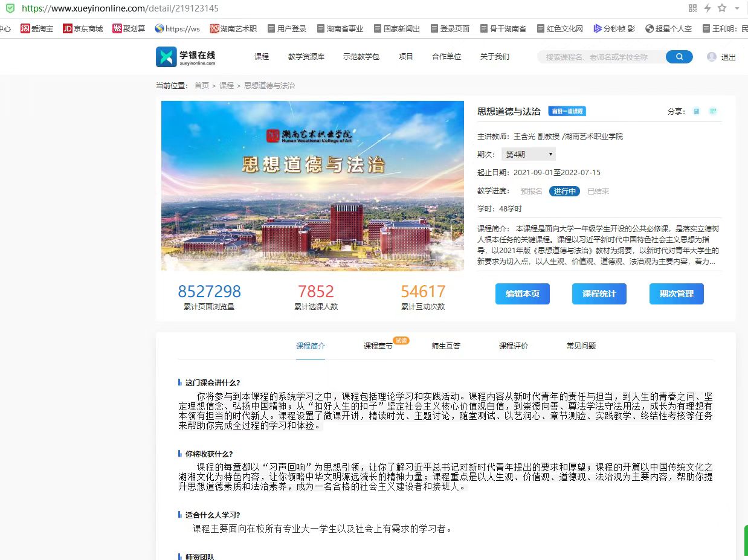Click the 首页 breadcrumb link
The width and height of the screenshot is (748, 560).
pyautogui.click(x=201, y=86)
